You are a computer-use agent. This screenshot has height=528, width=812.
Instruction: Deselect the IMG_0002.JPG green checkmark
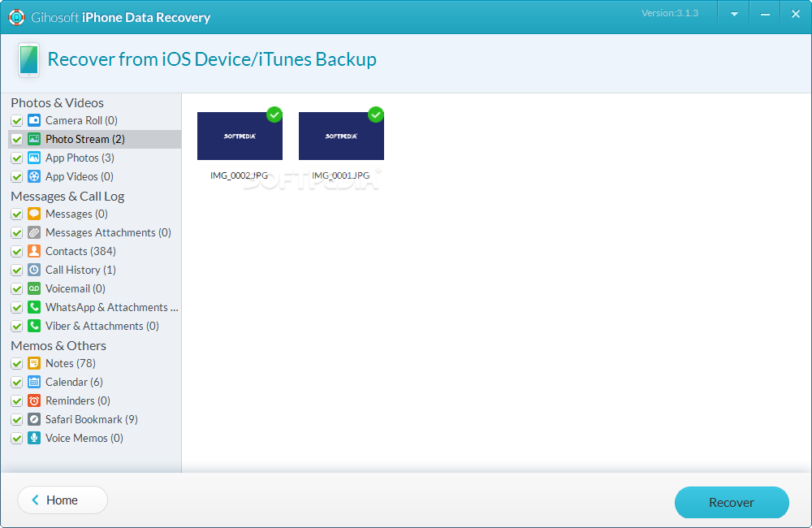(274, 115)
